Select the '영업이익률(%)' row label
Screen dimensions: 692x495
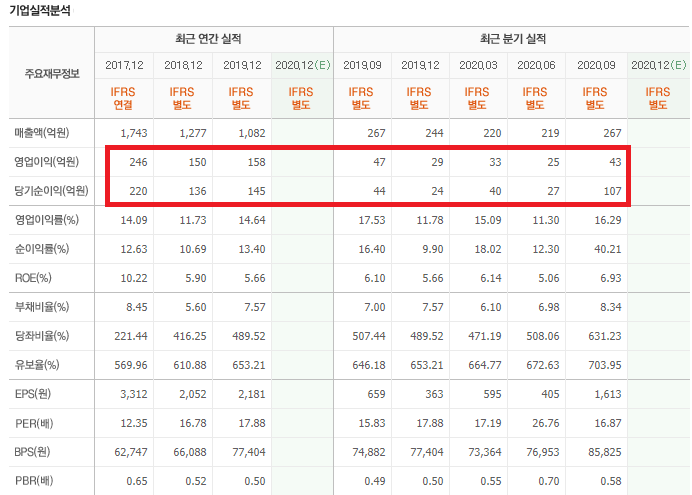coord(47,220)
